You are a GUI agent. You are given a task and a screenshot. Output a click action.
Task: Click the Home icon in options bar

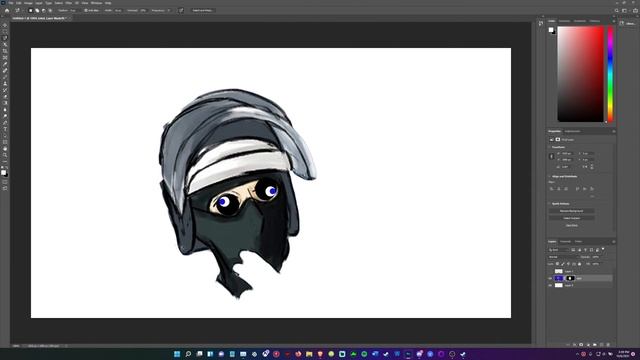[x=7, y=10]
